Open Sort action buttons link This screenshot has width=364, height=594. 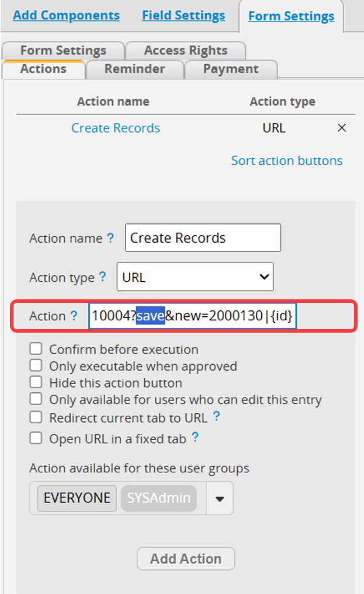pos(287,161)
